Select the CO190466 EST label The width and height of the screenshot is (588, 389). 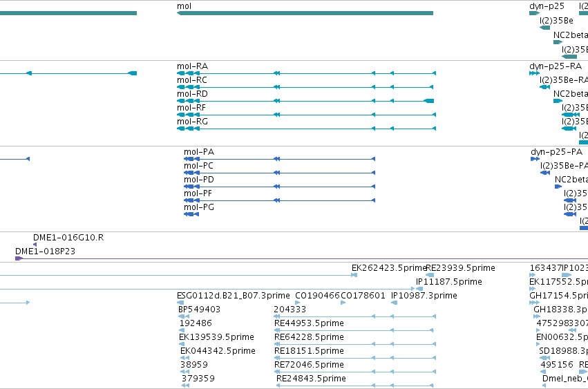tap(317, 296)
